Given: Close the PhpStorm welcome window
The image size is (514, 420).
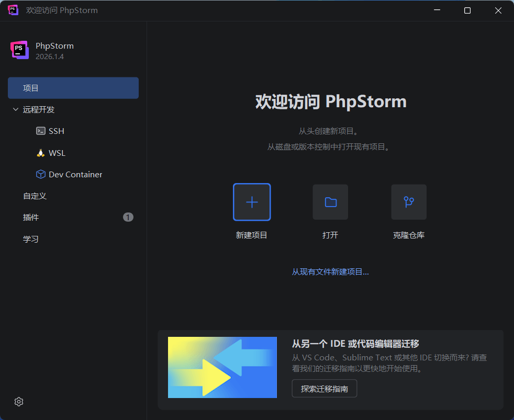Looking at the screenshot, I should (x=498, y=10).
